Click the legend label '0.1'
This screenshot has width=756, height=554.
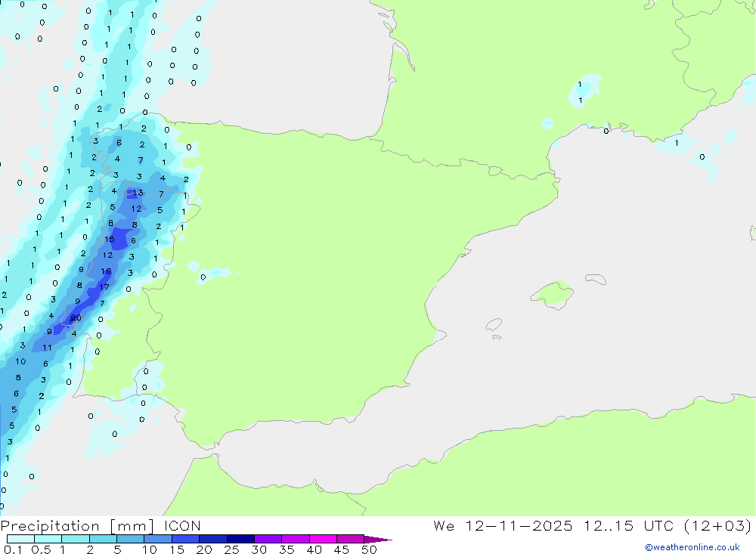(x=13, y=549)
